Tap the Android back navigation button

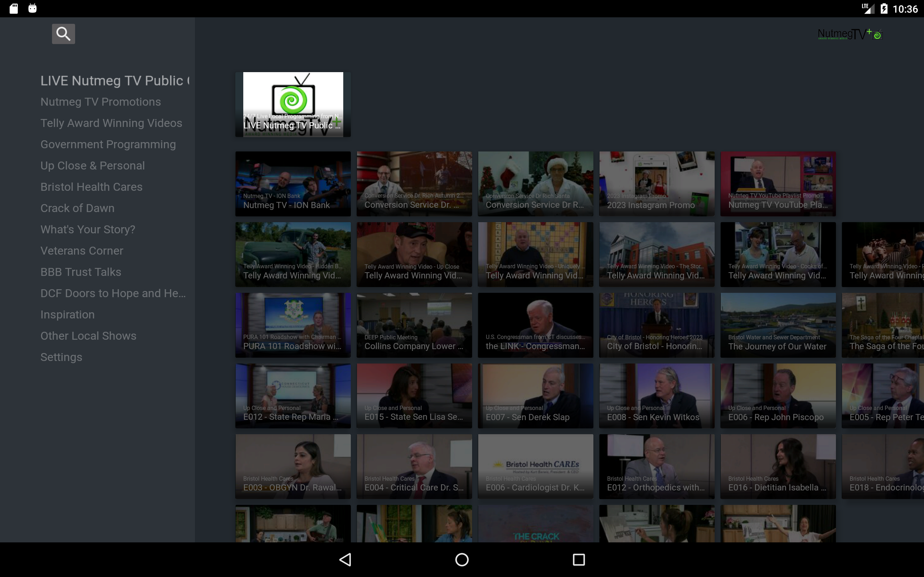[x=345, y=559]
